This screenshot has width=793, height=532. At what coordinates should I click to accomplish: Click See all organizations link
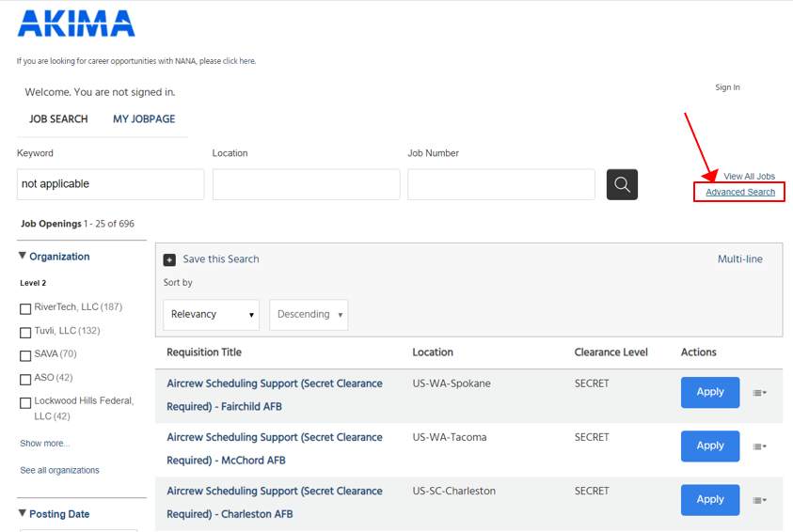59,470
